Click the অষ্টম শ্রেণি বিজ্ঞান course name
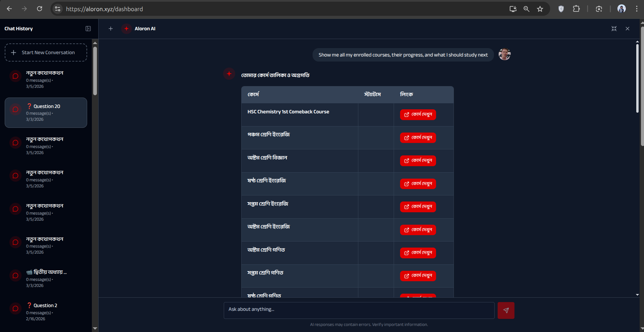 267,157
